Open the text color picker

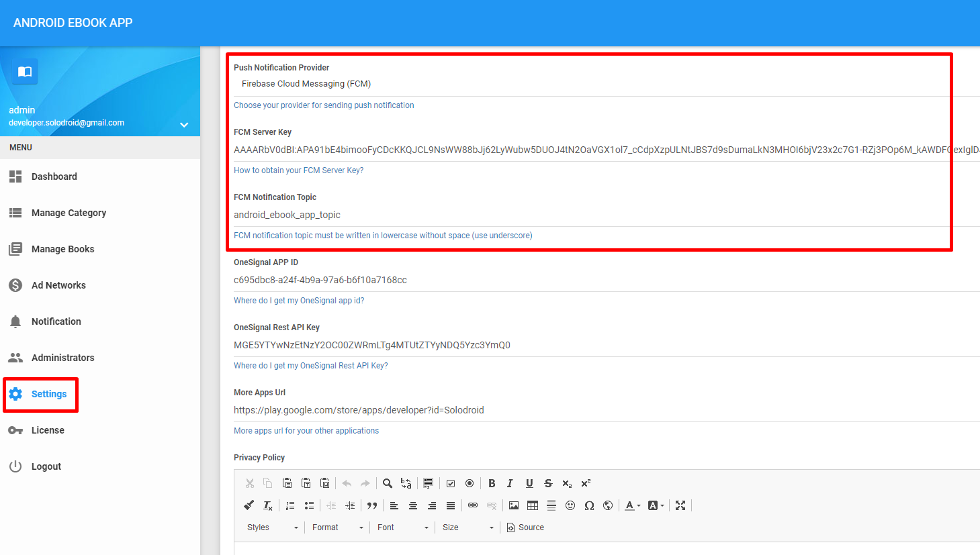[633, 505]
